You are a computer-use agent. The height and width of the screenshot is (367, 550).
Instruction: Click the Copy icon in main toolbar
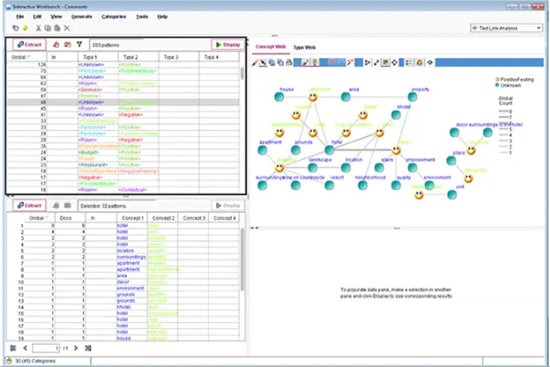coord(48,28)
